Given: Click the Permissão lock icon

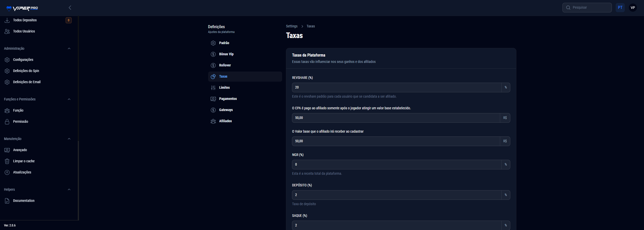Looking at the screenshot, I should point(7,122).
